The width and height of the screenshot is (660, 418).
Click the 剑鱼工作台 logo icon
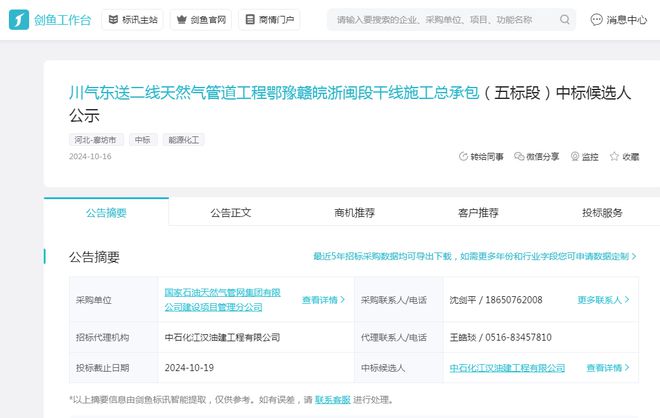pyautogui.click(x=19, y=19)
